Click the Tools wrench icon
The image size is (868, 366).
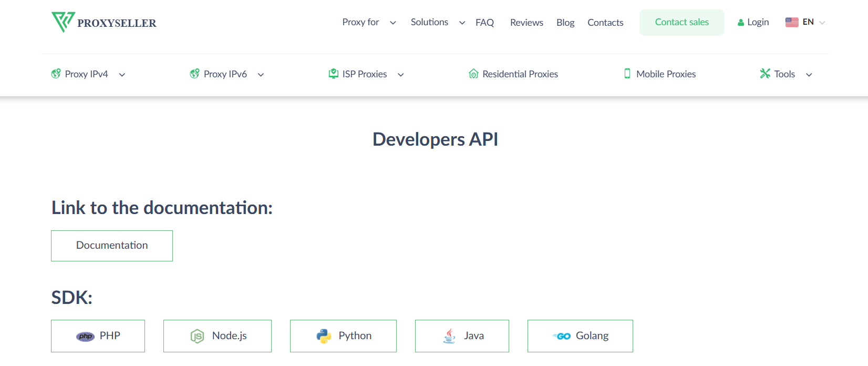point(765,74)
